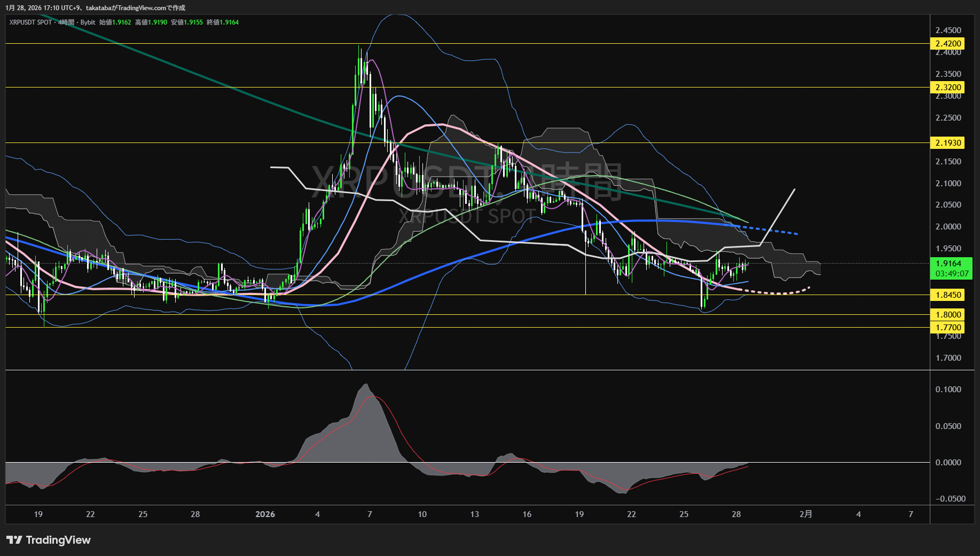
Task: Select the 4時間 interval label in legend
Action: [66, 22]
